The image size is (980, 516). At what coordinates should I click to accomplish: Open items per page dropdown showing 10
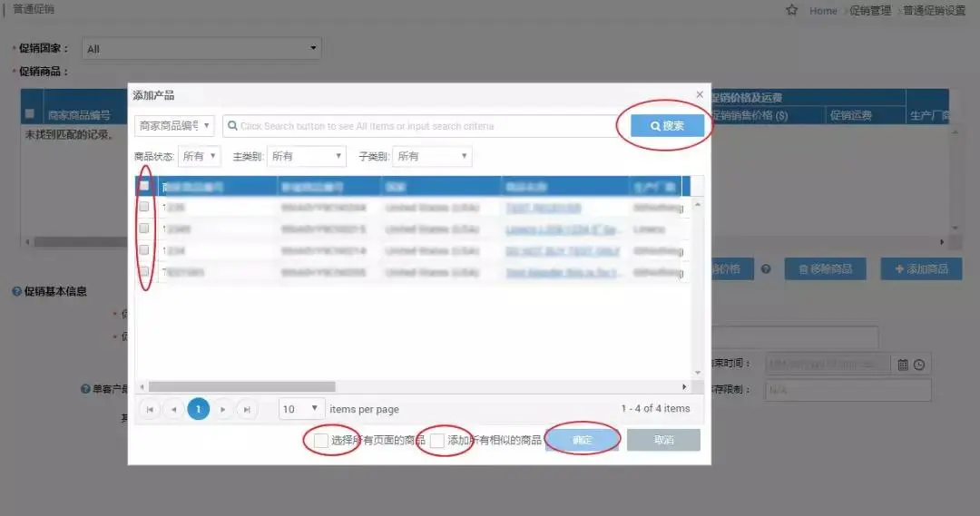(301, 409)
